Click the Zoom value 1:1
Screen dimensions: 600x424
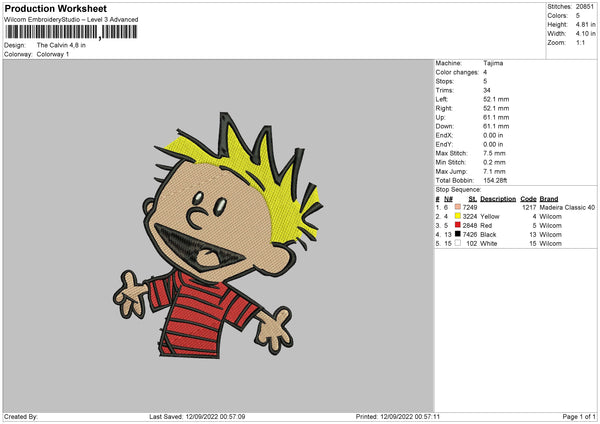click(x=580, y=43)
